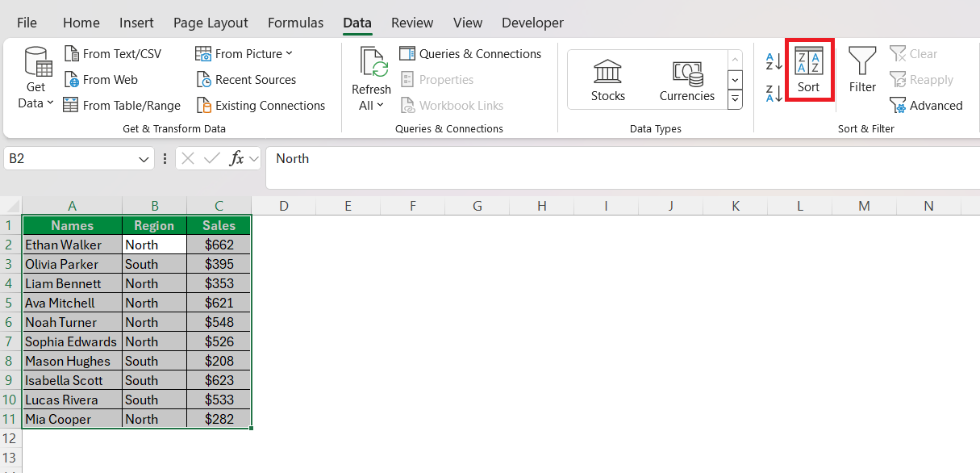The image size is (980, 473).
Task: Open Recent Sources
Action: tap(246, 80)
